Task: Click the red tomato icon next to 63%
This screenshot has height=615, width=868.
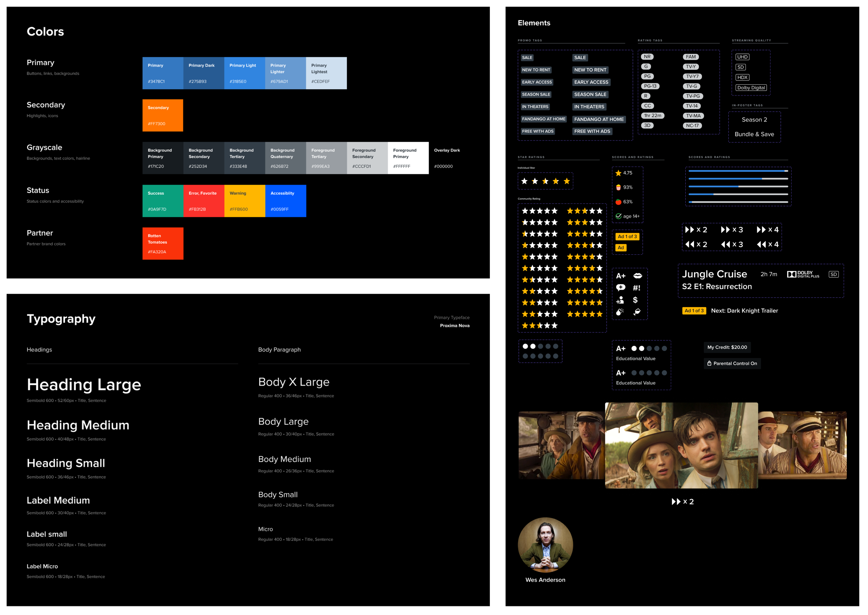Action: tap(618, 202)
